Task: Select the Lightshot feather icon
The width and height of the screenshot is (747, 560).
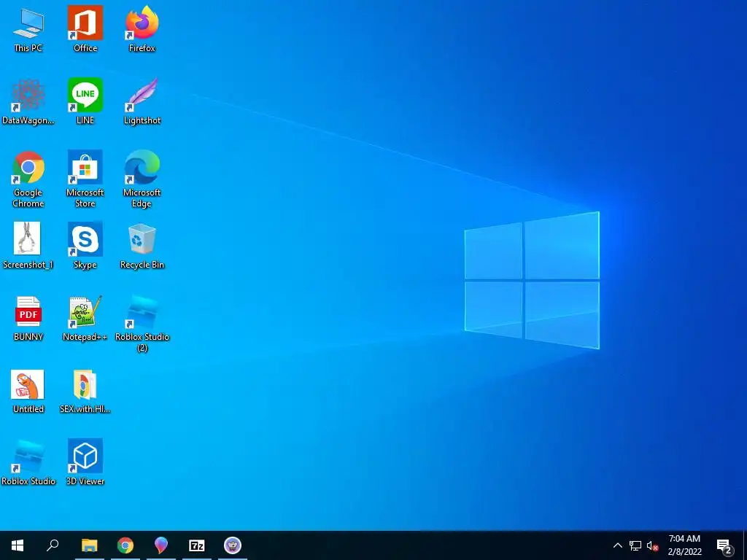Action: pos(142,101)
